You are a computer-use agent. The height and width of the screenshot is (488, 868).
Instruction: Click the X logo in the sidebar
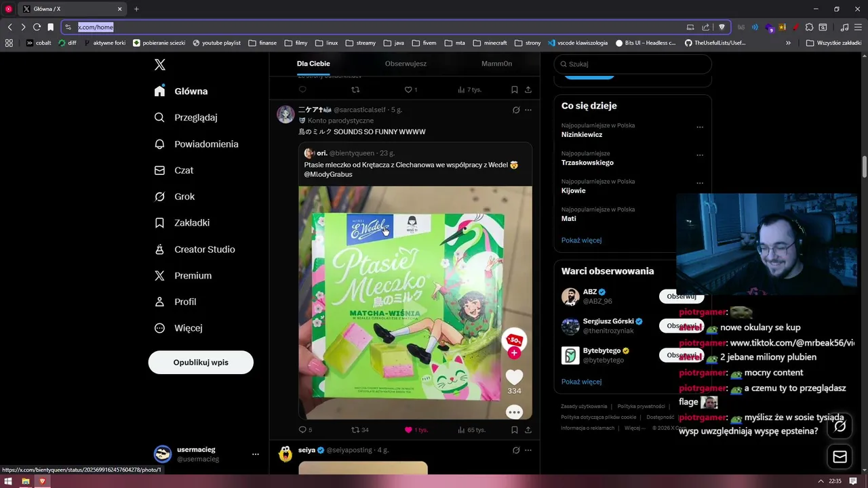point(160,64)
